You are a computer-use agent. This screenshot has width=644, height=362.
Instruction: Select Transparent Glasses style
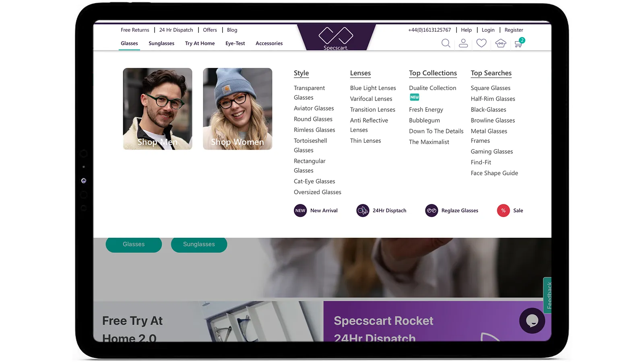tap(309, 93)
